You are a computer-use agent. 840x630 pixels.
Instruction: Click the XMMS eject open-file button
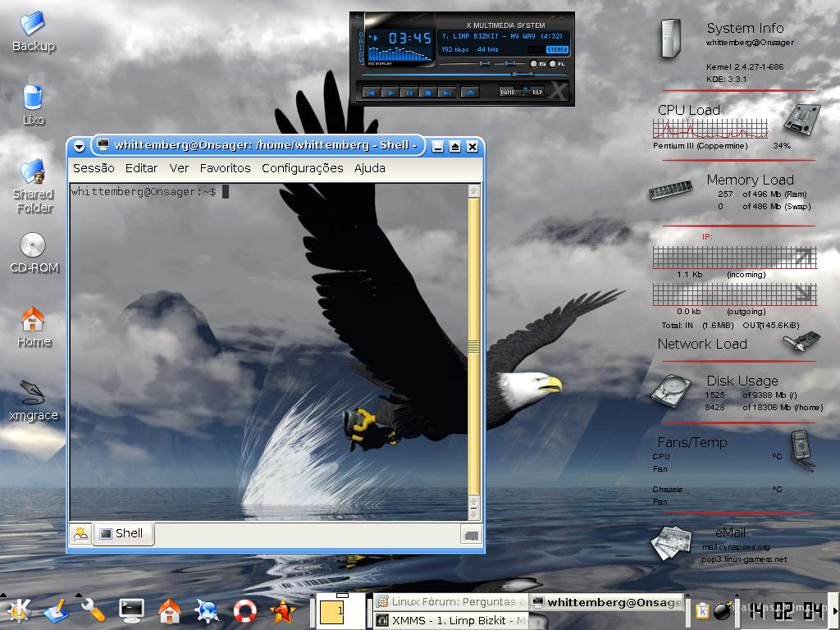(x=470, y=93)
